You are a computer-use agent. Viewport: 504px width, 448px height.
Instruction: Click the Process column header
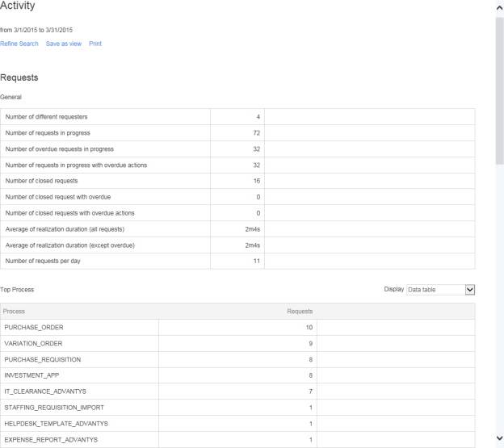point(14,311)
